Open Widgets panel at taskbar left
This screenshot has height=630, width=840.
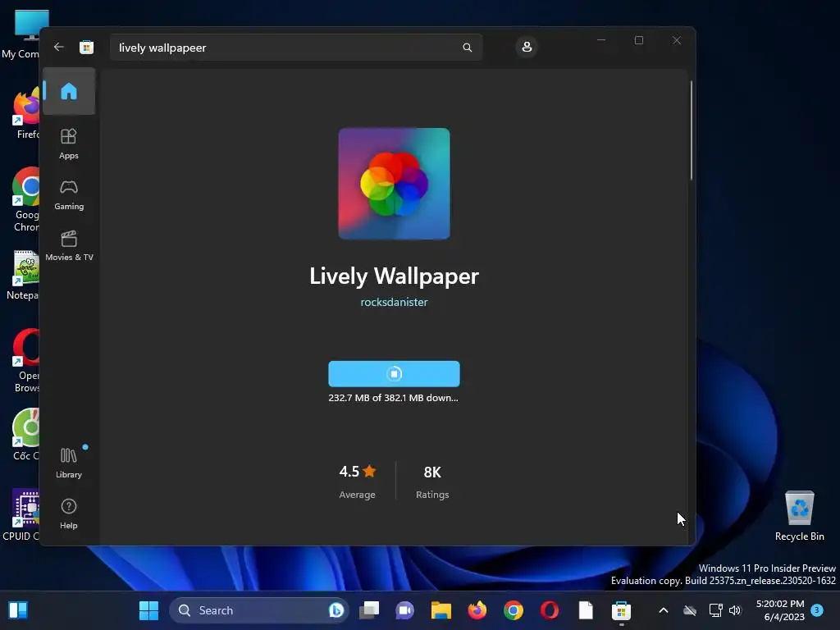pos(18,610)
